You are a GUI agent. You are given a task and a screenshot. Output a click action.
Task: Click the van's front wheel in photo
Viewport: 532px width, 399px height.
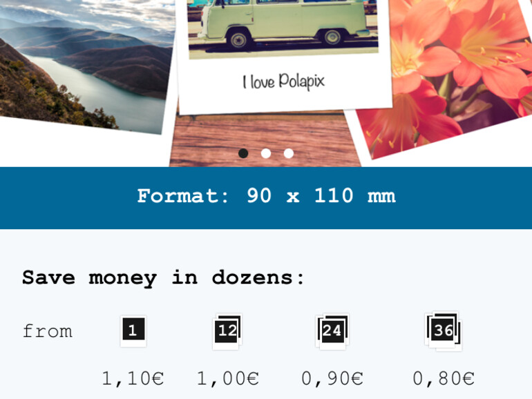239,39
